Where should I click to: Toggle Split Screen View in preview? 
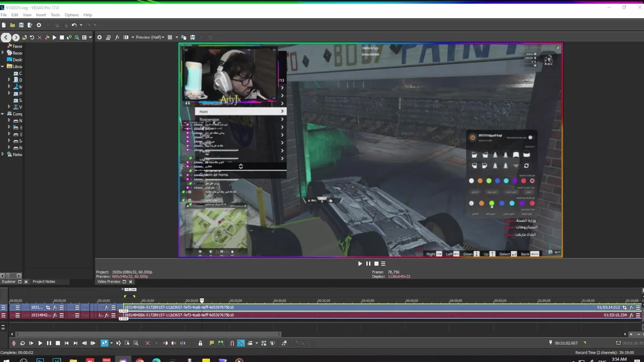point(126,37)
